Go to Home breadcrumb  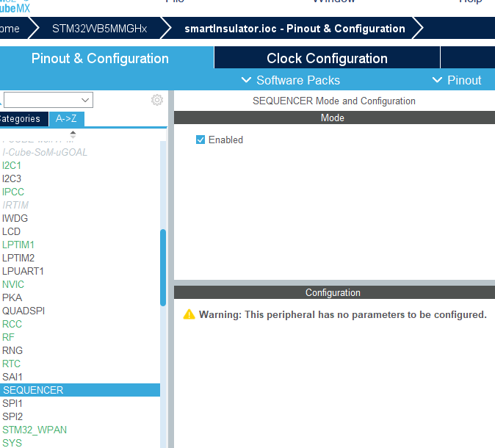[x=10, y=29]
